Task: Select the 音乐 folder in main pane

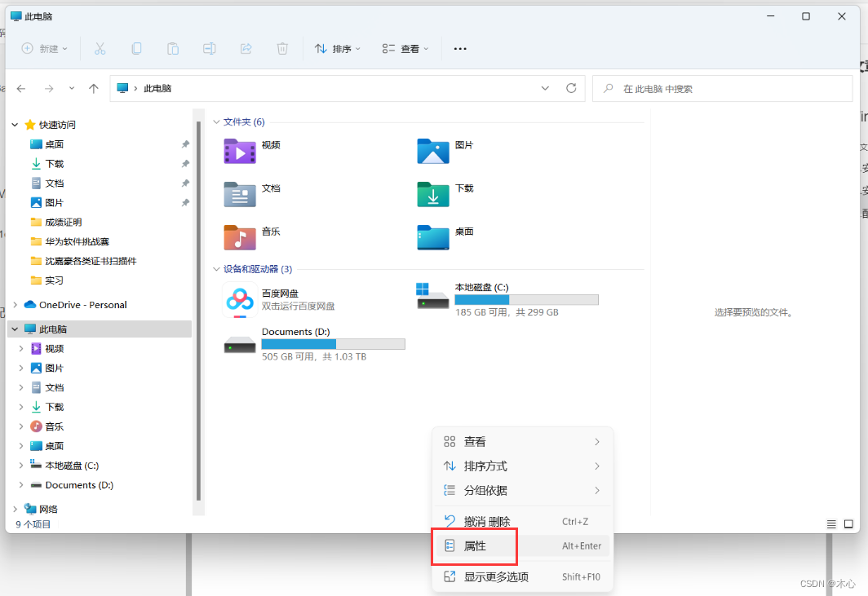Action: 240,237
